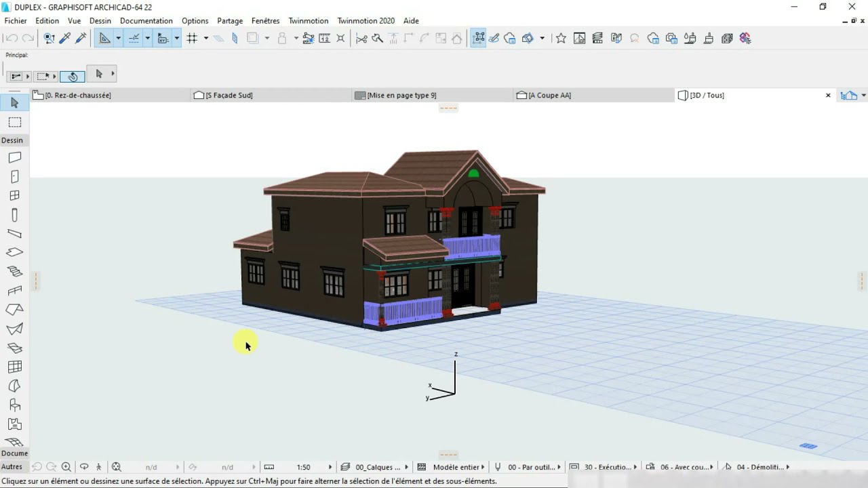Viewport: 868px width, 488px height.
Task: Click the layers stack icon in toolbar
Action: [x=597, y=39]
